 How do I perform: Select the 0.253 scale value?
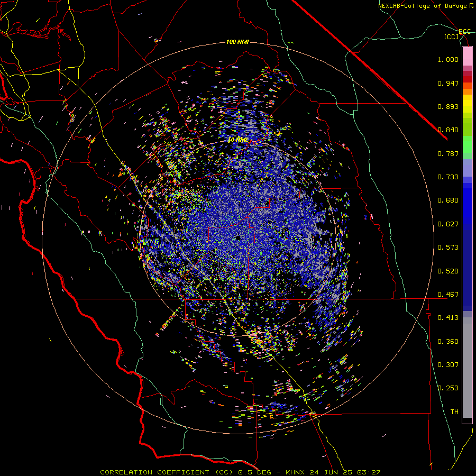[448, 388]
